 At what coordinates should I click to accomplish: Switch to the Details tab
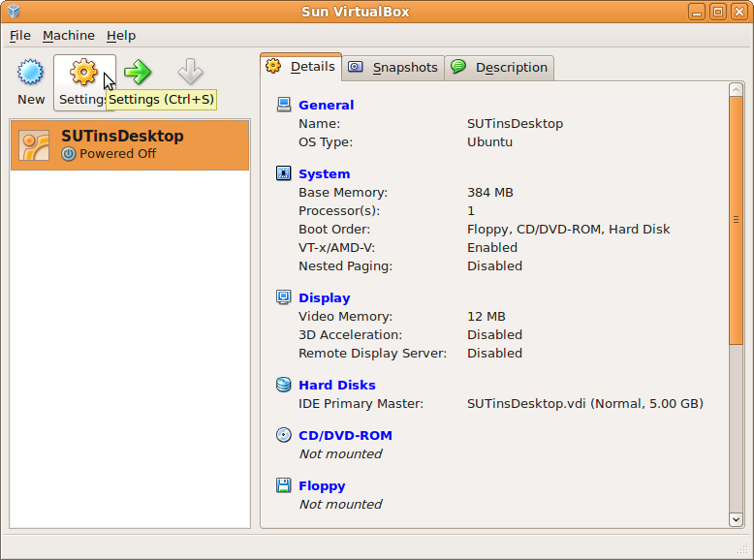301,66
